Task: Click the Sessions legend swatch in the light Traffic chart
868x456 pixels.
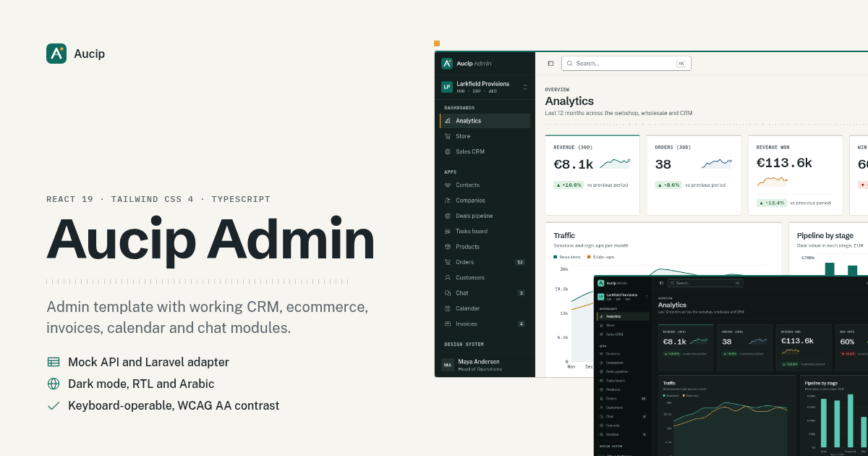Action: point(556,257)
